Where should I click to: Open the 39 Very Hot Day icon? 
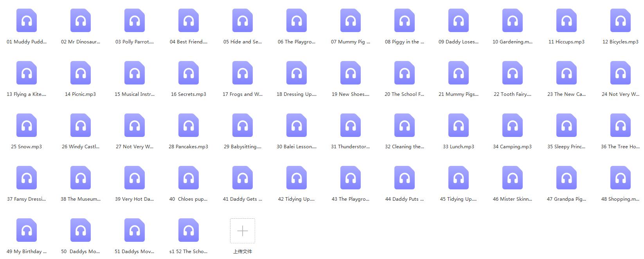pyautogui.click(x=135, y=178)
